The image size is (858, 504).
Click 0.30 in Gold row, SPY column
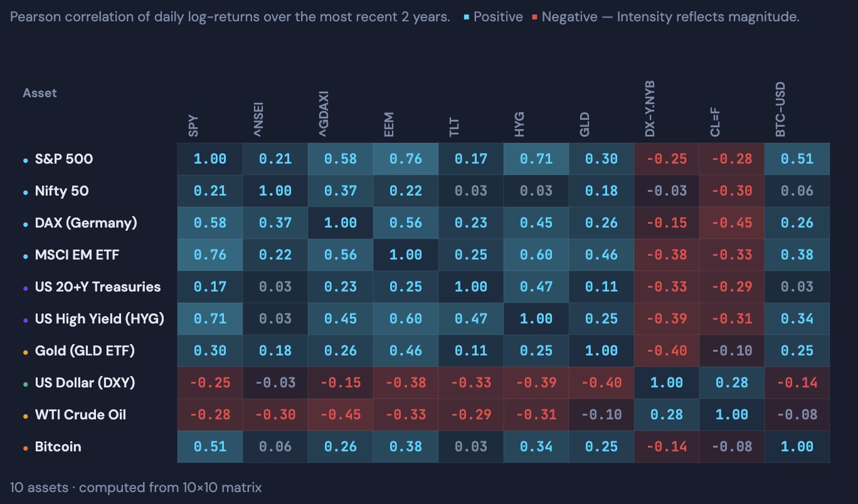click(x=210, y=351)
